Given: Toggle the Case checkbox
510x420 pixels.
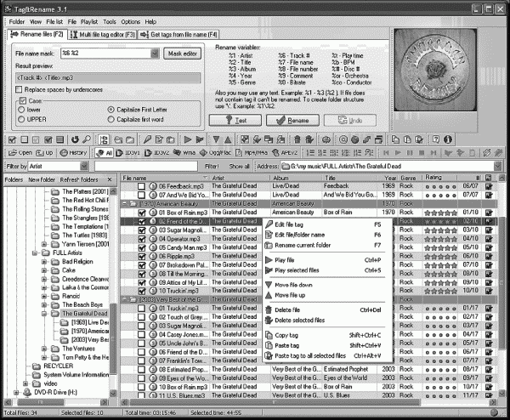Looking at the screenshot, I should pyautogui.click(x=22, y=100).
